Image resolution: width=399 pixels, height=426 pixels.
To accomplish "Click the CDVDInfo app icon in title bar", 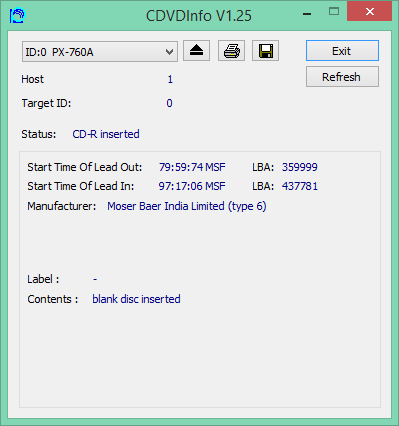I will (x=17, y=16).
